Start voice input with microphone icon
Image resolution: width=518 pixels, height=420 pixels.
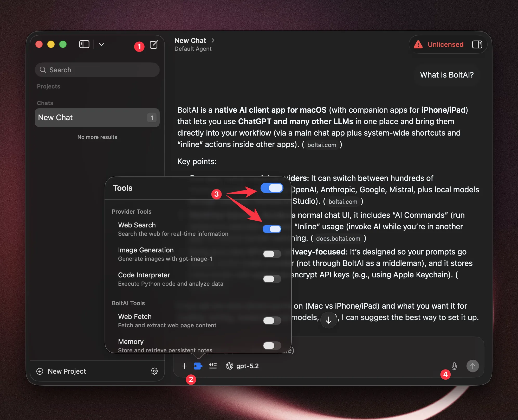[454, 366]
